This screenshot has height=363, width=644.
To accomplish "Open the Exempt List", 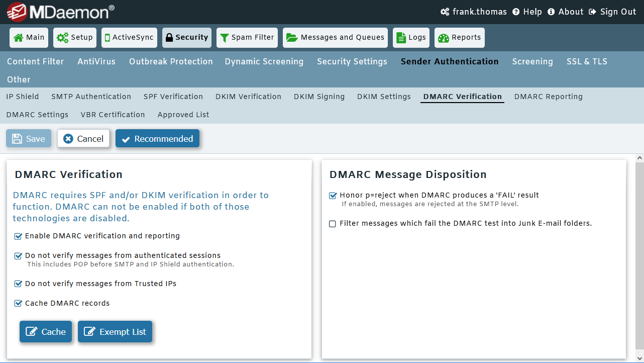I will 115,331.
